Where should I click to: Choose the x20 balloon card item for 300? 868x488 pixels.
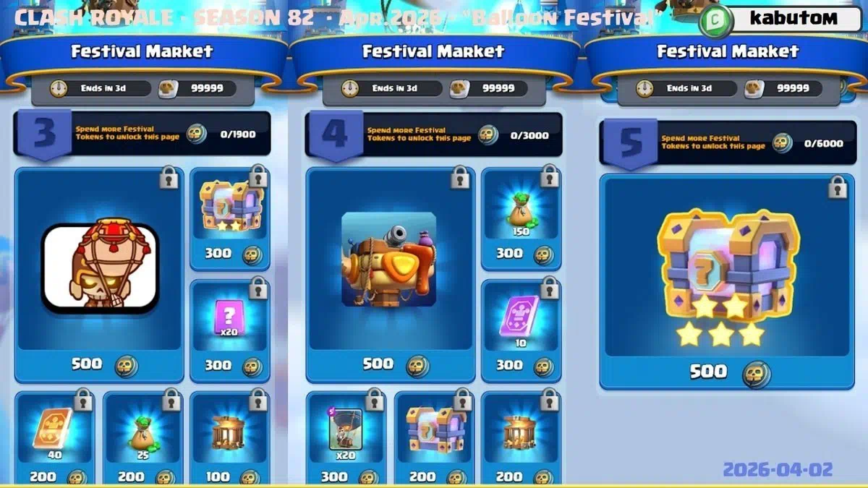coord(346,438)
